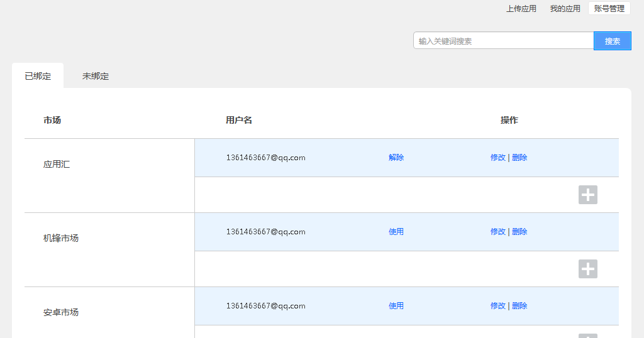The image size is (644, 338).
Task: Click the 用户名 column header
Action: [239, 120]
